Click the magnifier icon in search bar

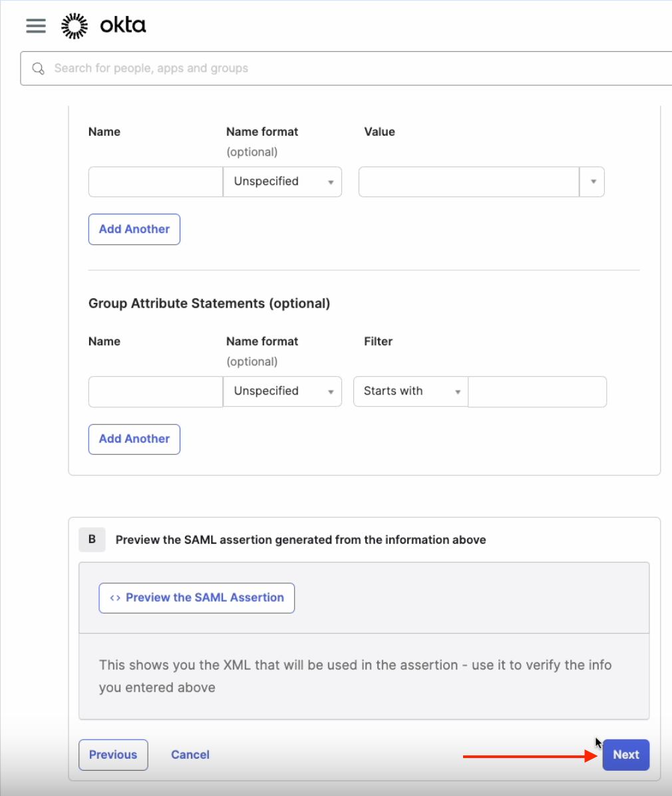[x=39, y=69]
